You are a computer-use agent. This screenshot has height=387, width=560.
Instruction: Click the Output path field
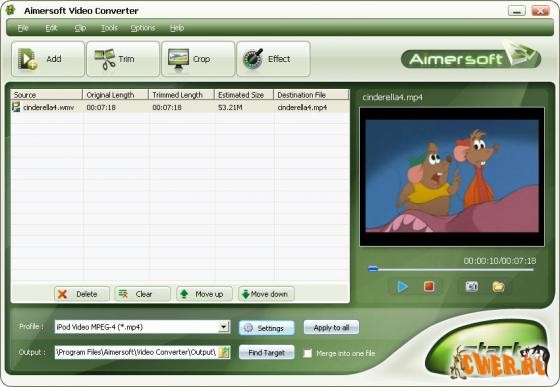136,352
